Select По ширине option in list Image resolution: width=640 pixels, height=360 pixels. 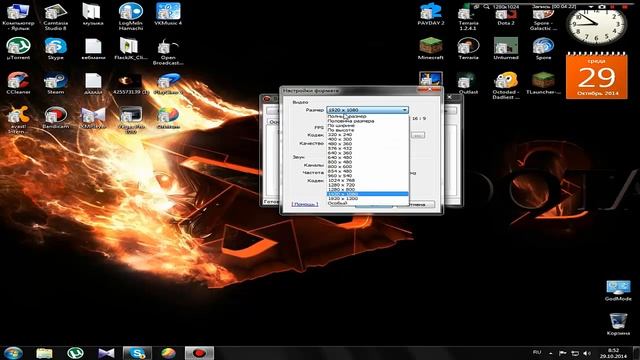(368, 125)
